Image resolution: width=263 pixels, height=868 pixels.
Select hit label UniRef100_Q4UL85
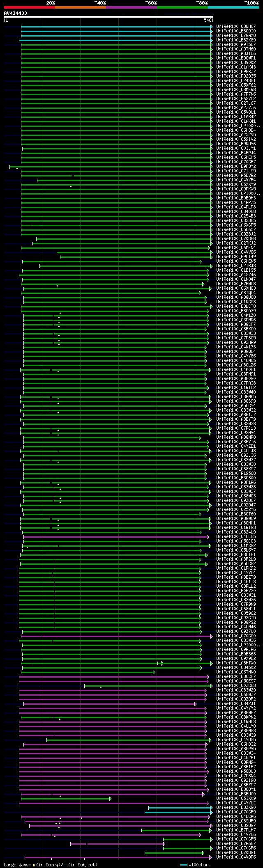point(236,536)
